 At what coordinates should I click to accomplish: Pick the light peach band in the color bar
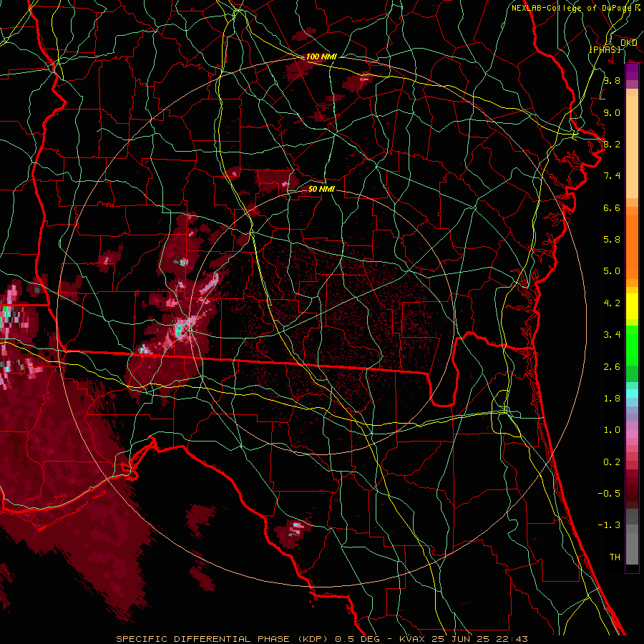pyautogui.click(x=632, y=148)
